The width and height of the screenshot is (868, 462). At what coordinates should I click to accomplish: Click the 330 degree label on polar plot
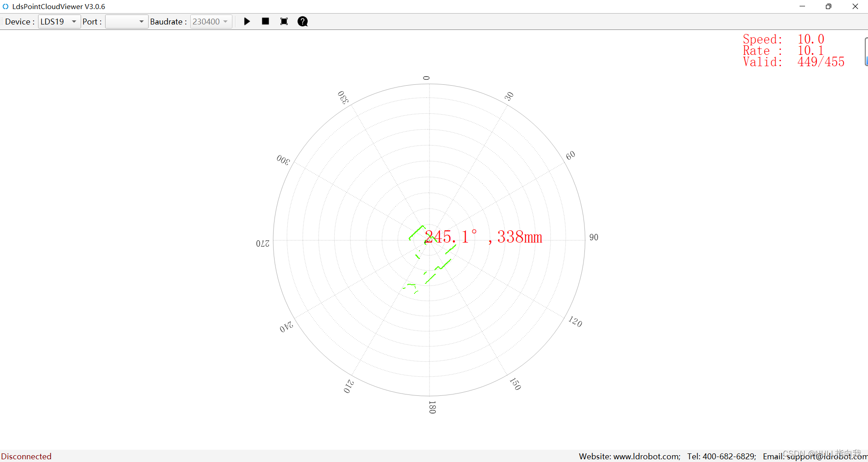tap(343, 97)
